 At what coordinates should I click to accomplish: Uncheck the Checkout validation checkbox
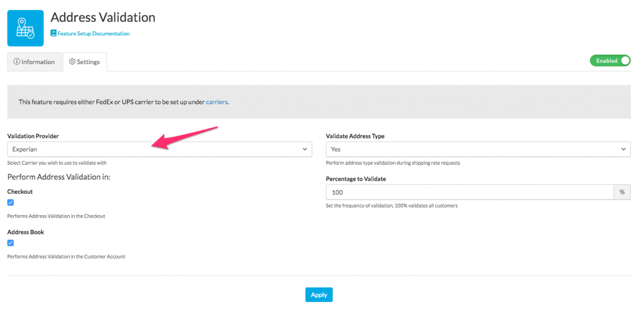coord(11,203)
